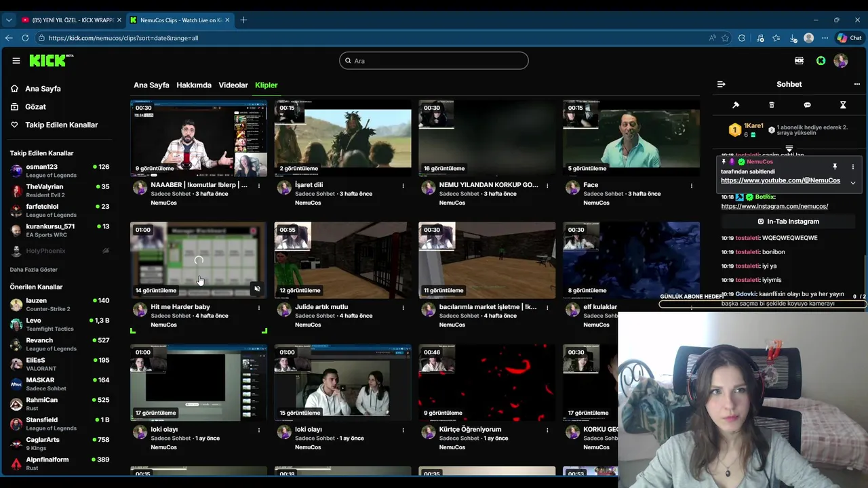This screenshot has width=868, height=488.
Task: Open farfetchlol channel in the sidebar
Action: pyautogui.click(x=60, y=210)
